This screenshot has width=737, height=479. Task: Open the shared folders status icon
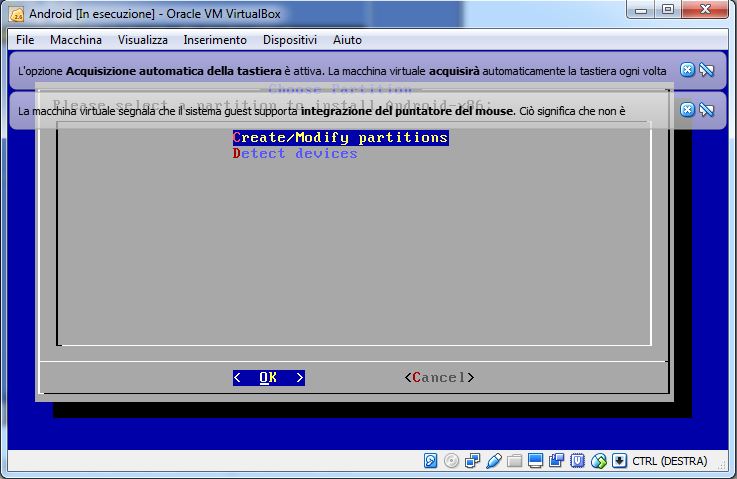tap(515, 461)
